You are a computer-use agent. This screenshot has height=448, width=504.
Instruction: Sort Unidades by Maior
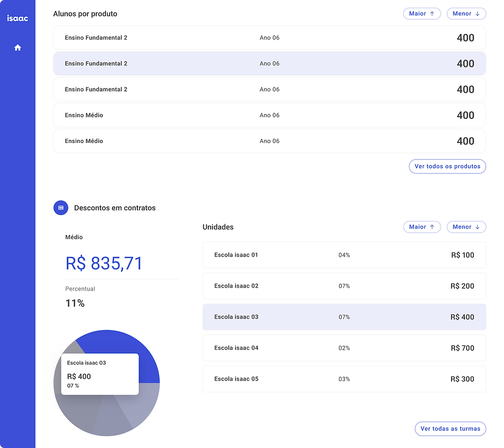[422, 227]
